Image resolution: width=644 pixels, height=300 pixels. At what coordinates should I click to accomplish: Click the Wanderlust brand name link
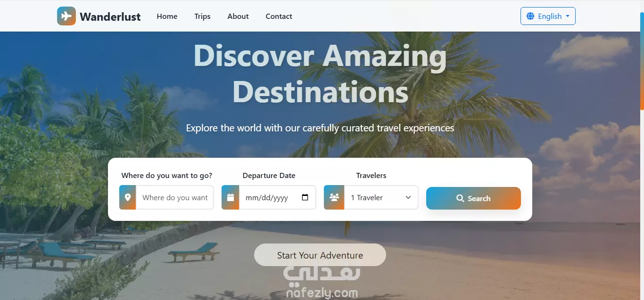click(x=110, y=16)
